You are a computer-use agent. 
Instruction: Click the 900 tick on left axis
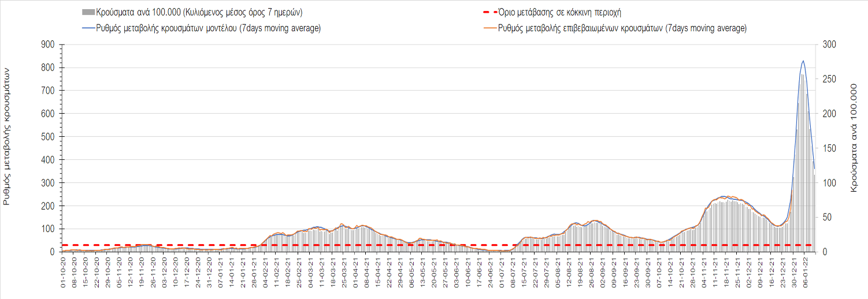47,44
